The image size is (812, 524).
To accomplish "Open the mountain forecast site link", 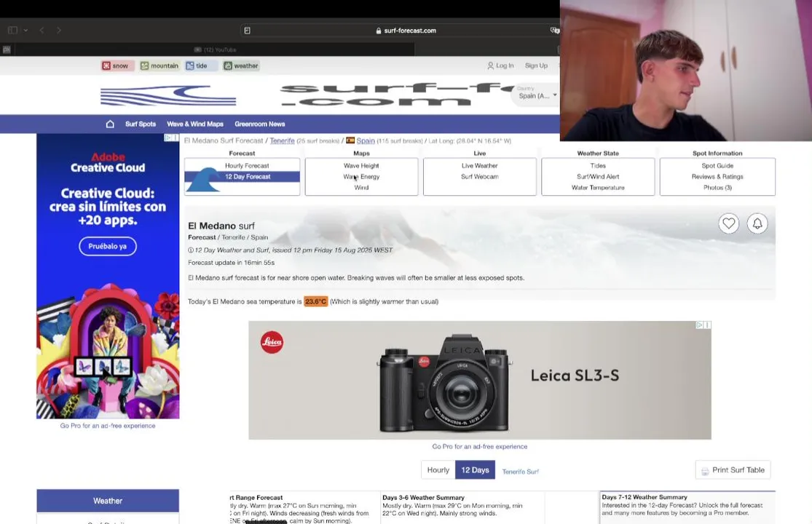I will coord(159,65).
